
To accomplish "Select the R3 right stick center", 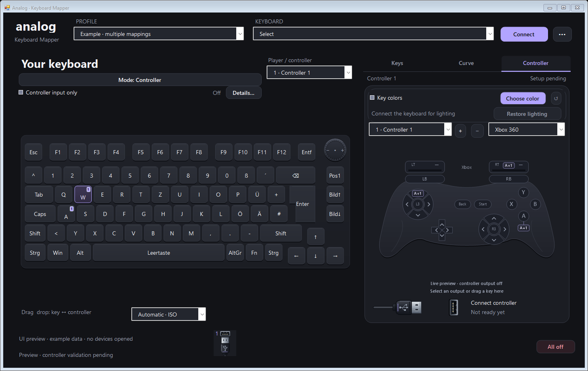I will [493, 229].
